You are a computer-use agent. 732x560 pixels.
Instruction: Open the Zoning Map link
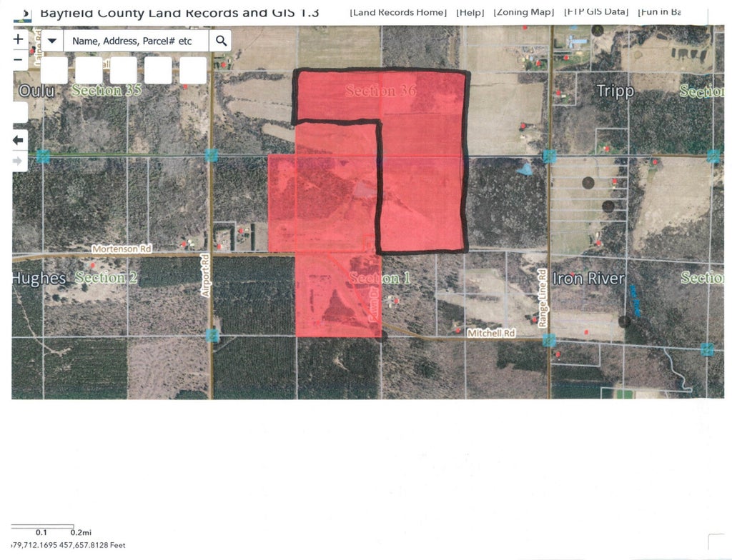[523, 12]
